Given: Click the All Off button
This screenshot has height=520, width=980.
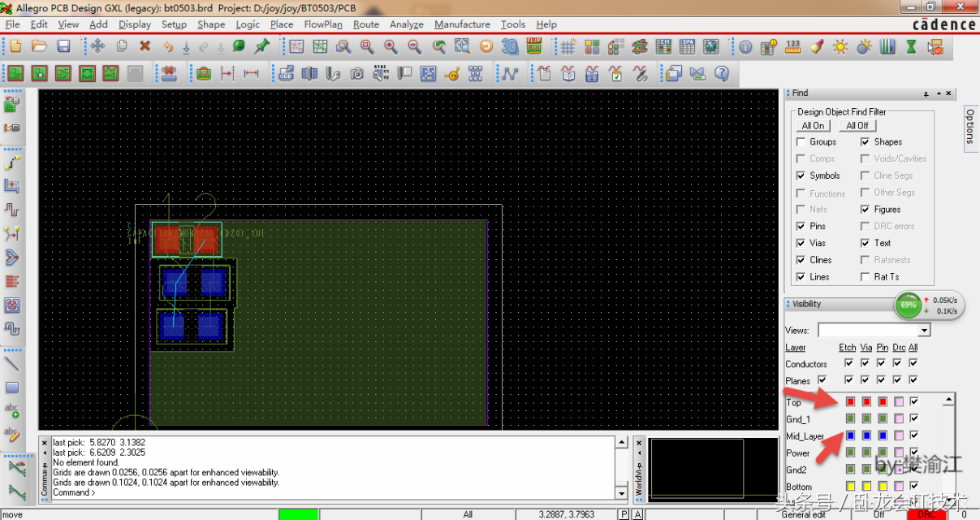Looking at the screenshot, I should [857, 126].
